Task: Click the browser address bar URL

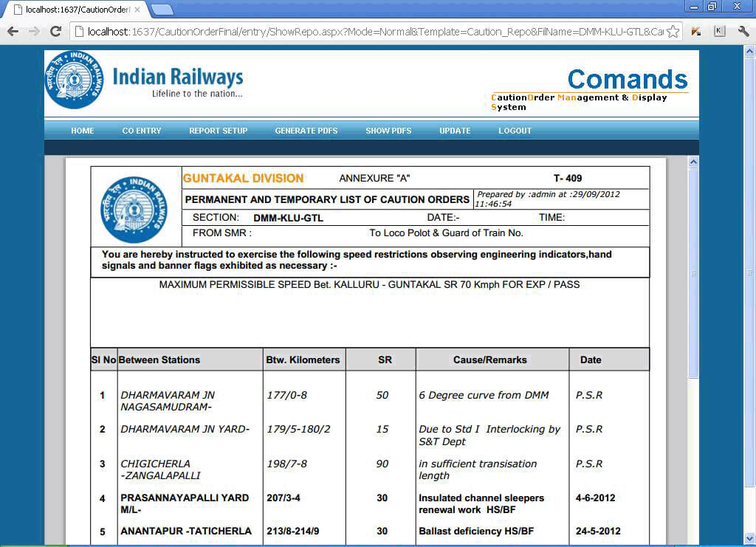Action: point(375,32)
